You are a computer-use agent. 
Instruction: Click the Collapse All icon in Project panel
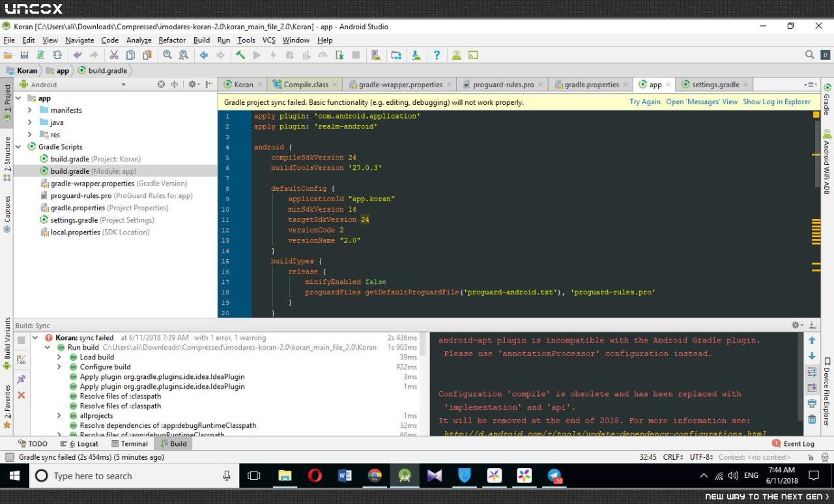pos(174,84)
